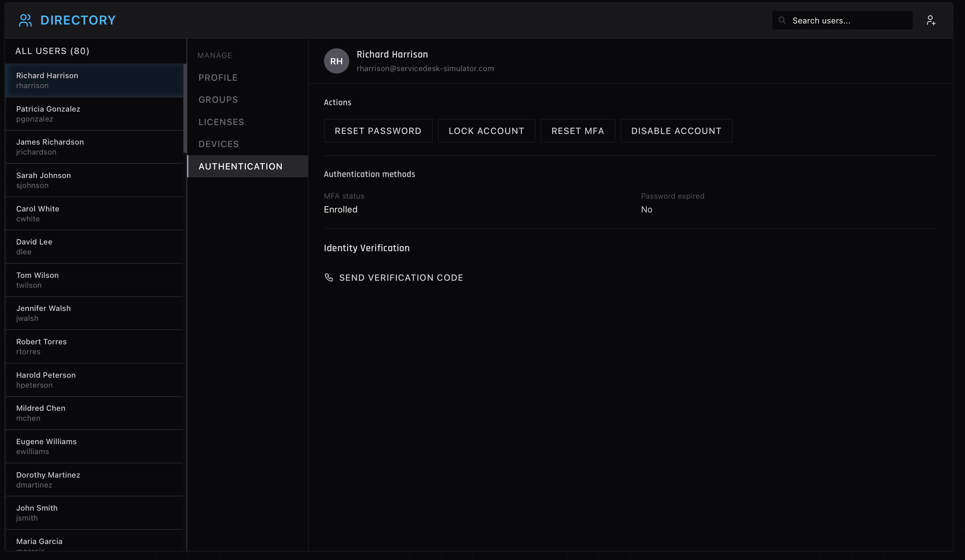Viewport: 965px width, 560px height.
Task: Select Richard Harrison in user list
Action: click(x=94, y=80)
